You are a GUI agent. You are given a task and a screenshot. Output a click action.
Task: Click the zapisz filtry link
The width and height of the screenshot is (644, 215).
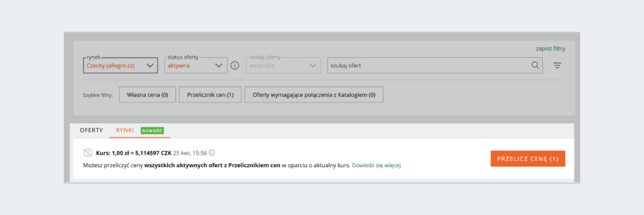click(550, 48)
